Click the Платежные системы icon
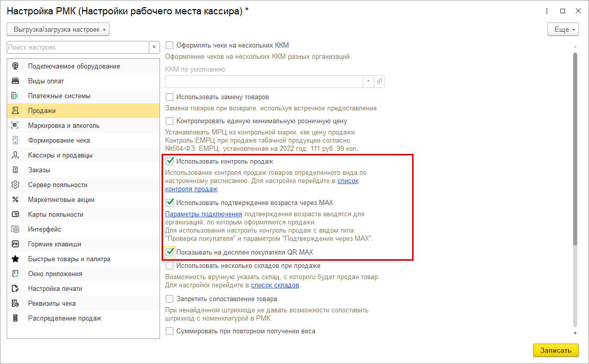 click(x=15, y=96)
